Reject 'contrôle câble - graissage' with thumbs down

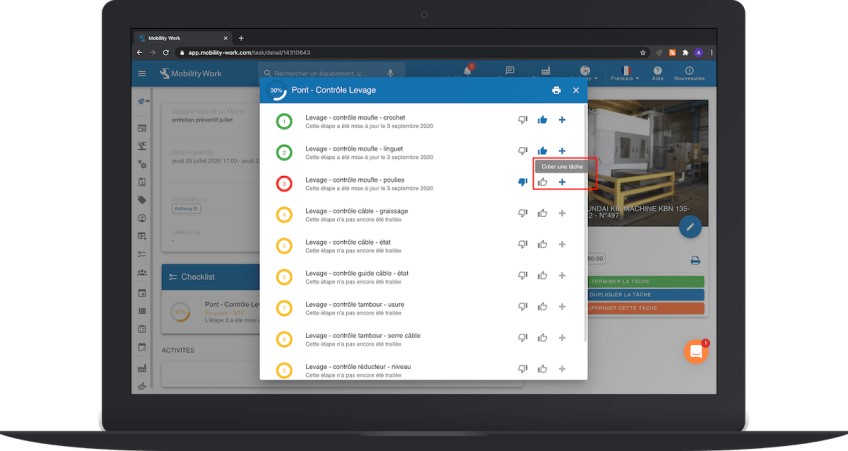click(522, 213)
